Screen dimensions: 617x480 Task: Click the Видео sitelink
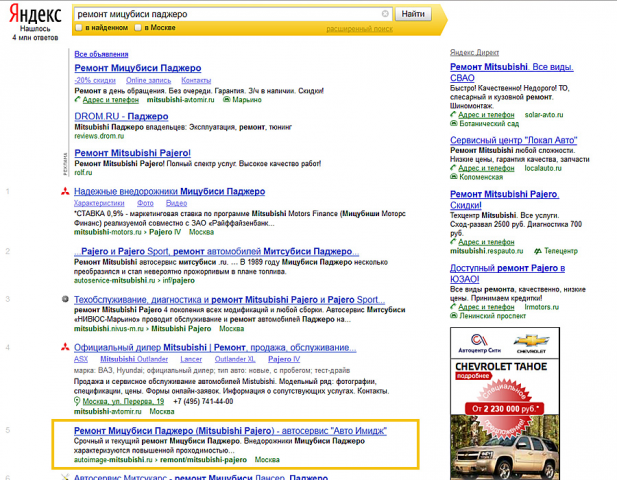point(176,203)
